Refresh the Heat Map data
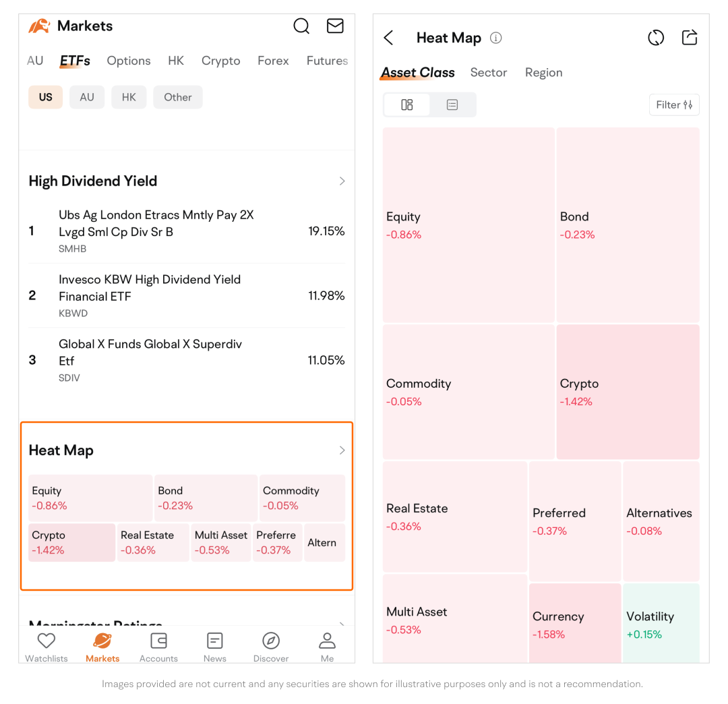728x704 pixels. (656, 38)
